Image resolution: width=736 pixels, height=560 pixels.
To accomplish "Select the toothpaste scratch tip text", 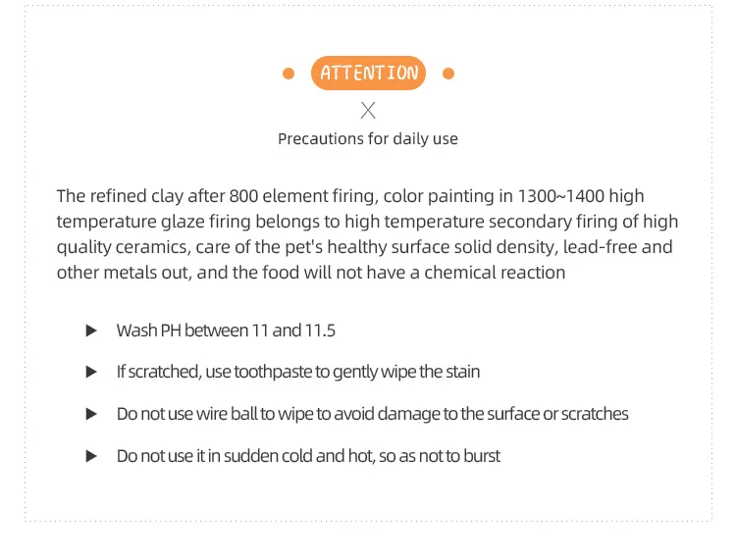I will 298,372.
